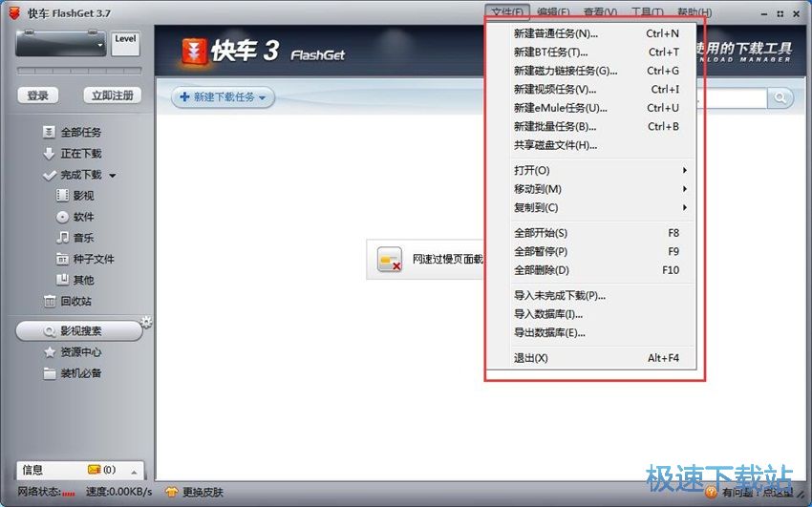Viewport: 812px width, 507px height.
Task: Click the 更换皮肤 t-shirt icon
Action: [x=171, y=492]
